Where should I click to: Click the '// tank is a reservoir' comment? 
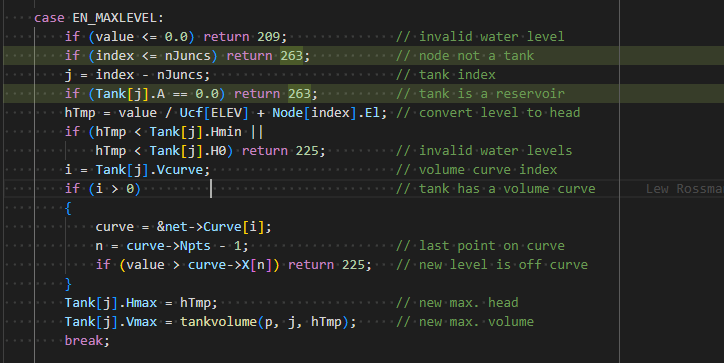[480, 94]
